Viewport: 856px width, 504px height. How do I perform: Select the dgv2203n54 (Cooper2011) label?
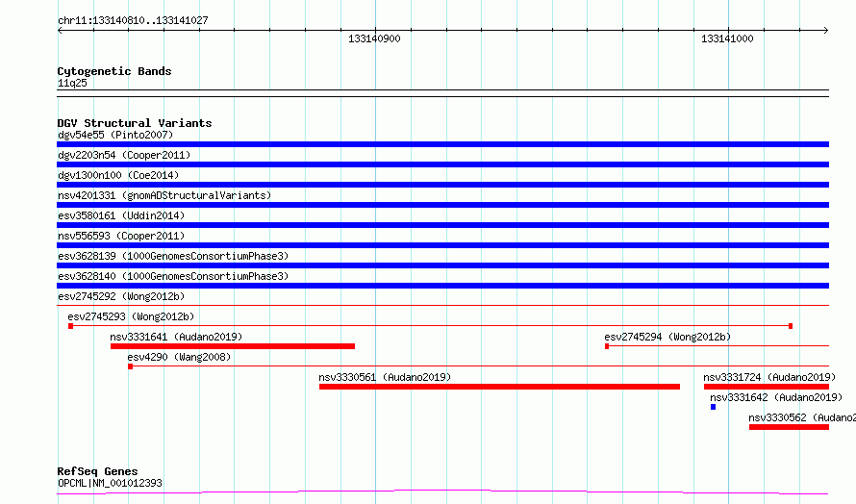click(124, 155)
